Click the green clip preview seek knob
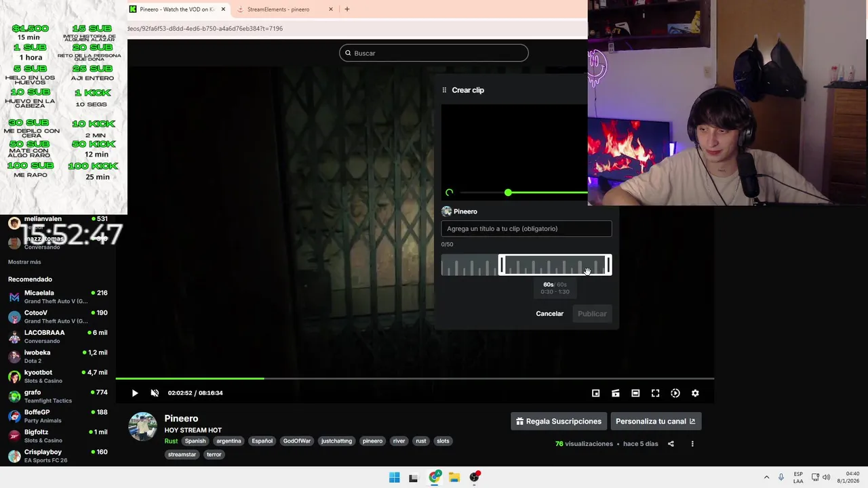 [x=508, y=193]
